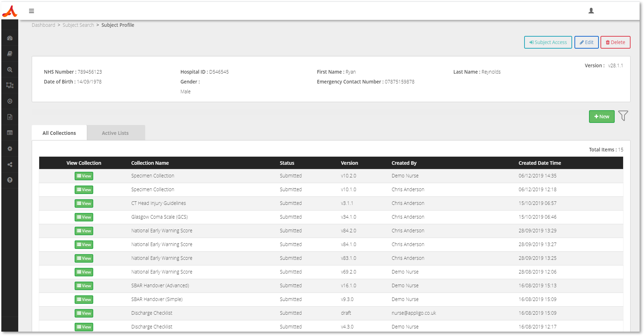View the National Early Warning Score v84.2.0
This screenshot has width=644, height=336.
click(84, 231)
